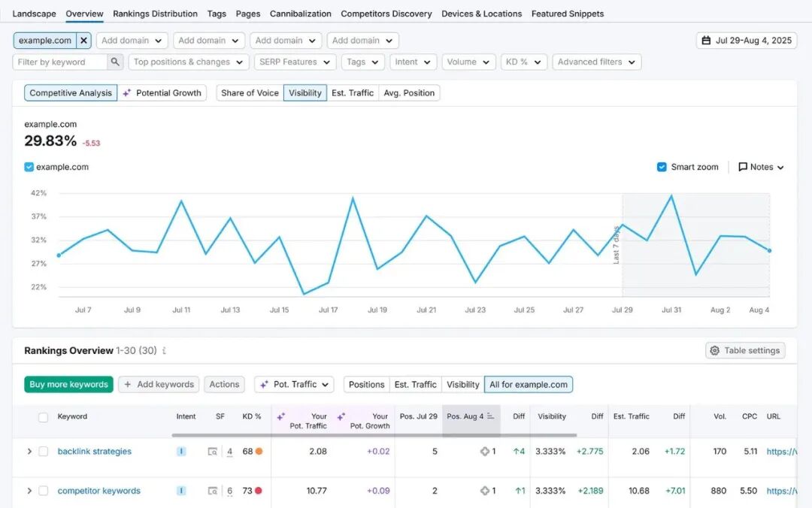Remove example.com domain with the X icon

click(x=84, y=41)
